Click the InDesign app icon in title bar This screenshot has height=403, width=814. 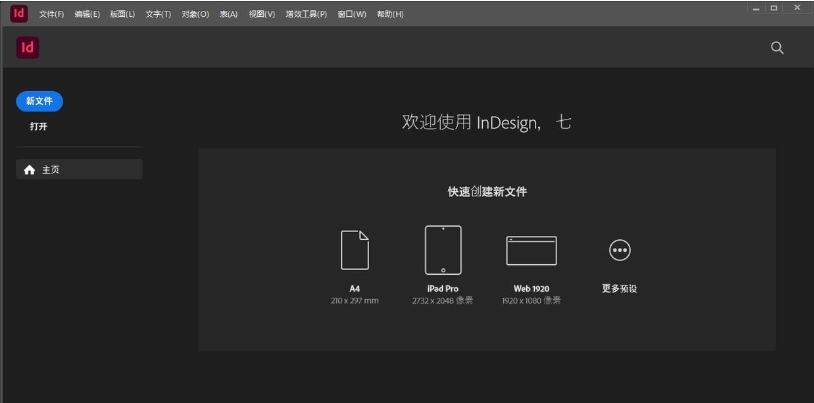click(x=18, y=13)
